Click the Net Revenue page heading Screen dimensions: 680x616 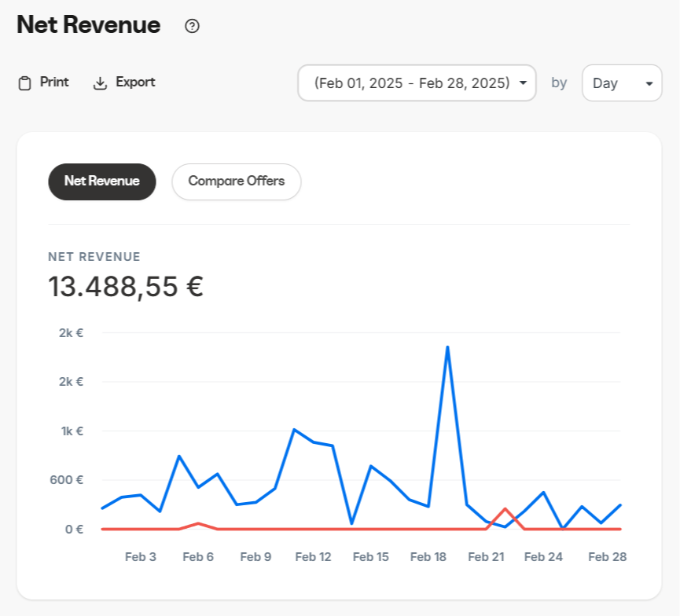click(x=89, y=25)
